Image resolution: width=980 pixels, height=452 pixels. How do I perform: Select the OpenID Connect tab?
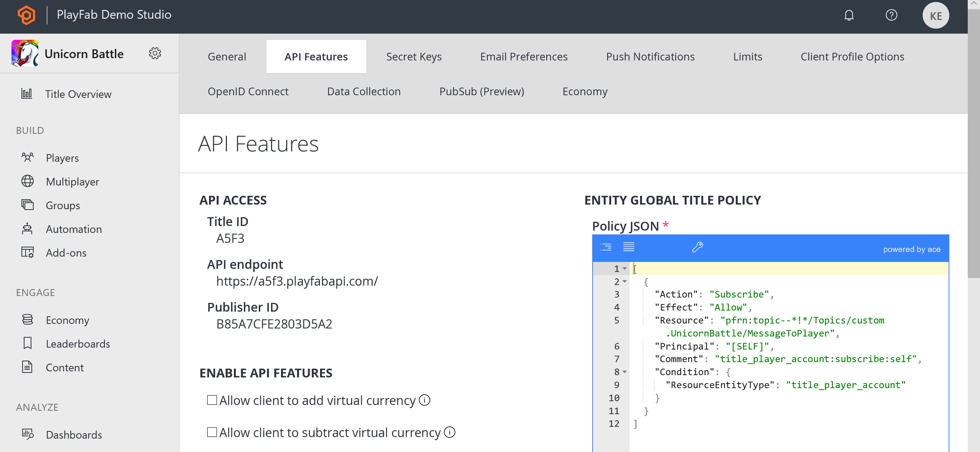[x=248, y=91]
